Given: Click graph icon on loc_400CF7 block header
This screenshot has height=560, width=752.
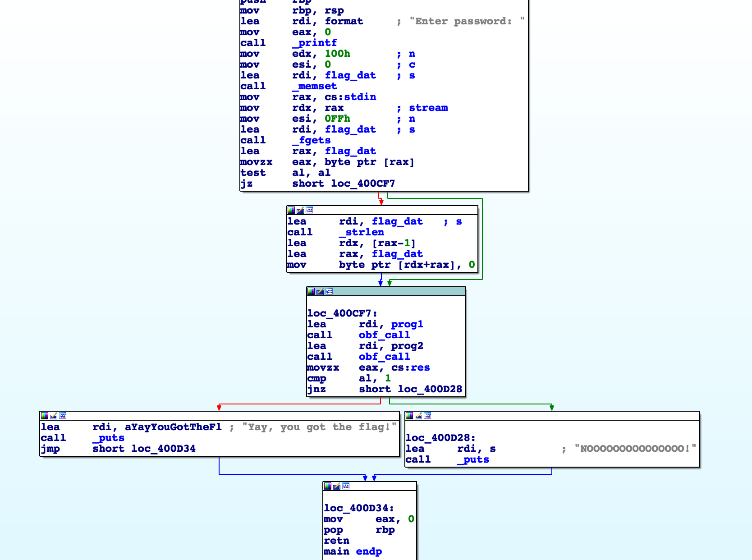Looking at the screenshot, I should tap(329, 291).
